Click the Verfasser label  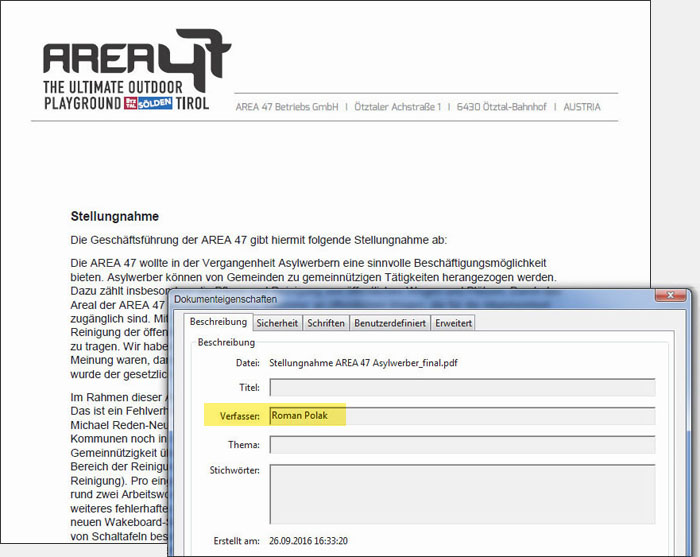(x=239, y=416)
